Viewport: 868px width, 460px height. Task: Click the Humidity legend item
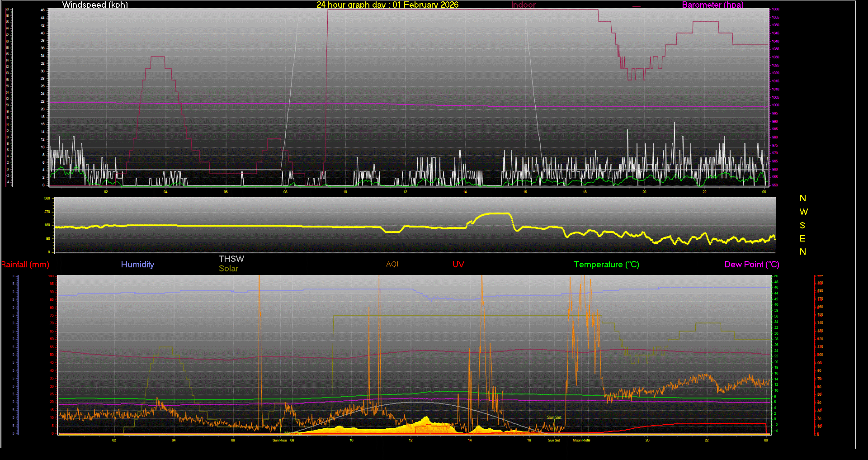pyautogui.click(x=137, y=265)
